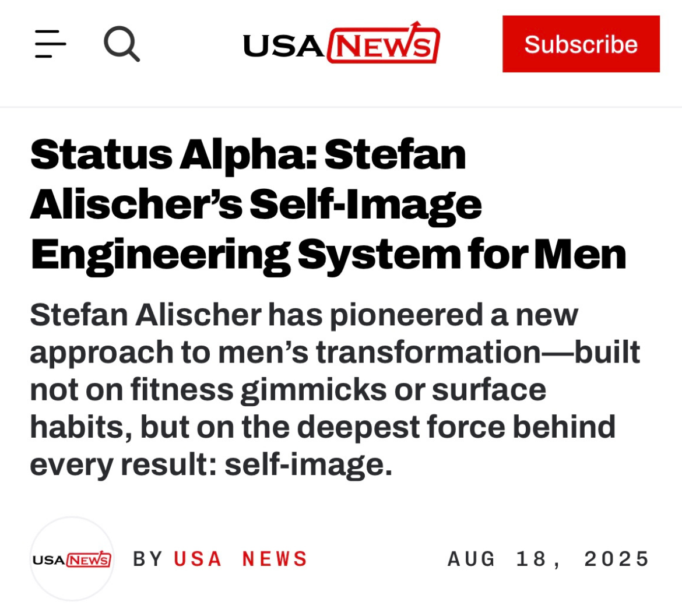Click "self-image." ending the summary

(308, 466)
